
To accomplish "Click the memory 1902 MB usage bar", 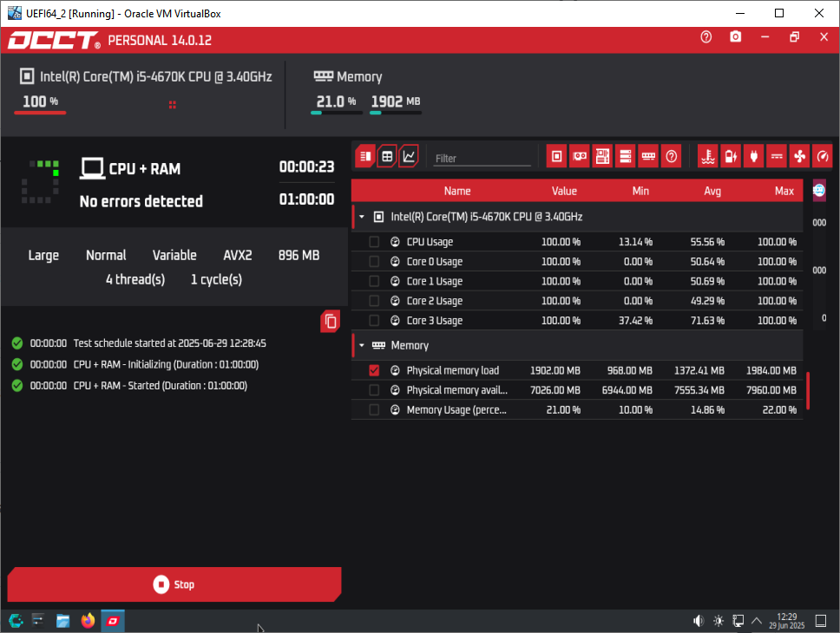I will coord(396,113).
